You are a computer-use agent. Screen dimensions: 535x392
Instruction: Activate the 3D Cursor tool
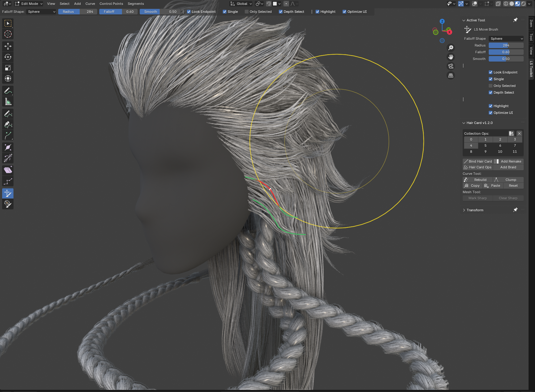pyautogui.click(x=8, y=34)
